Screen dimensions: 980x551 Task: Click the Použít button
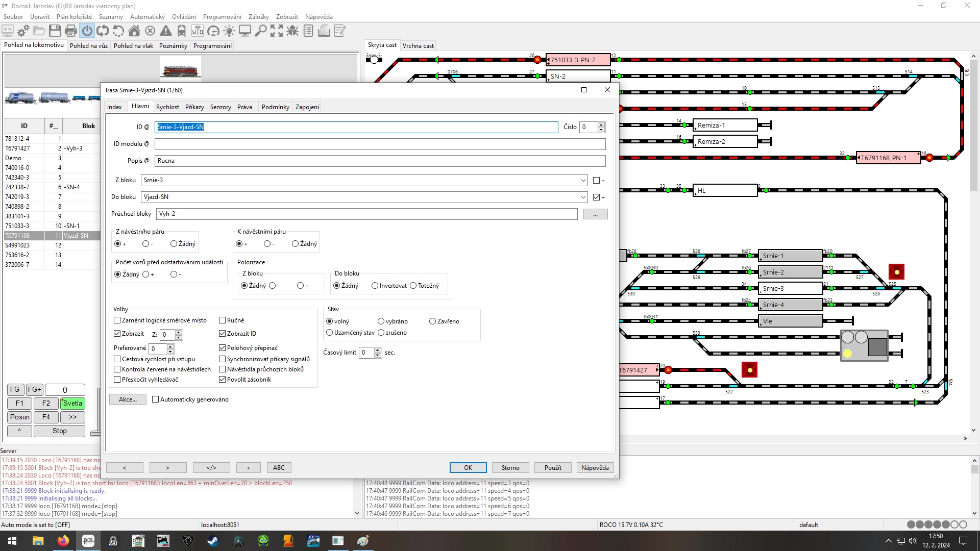tap(553, 468)
